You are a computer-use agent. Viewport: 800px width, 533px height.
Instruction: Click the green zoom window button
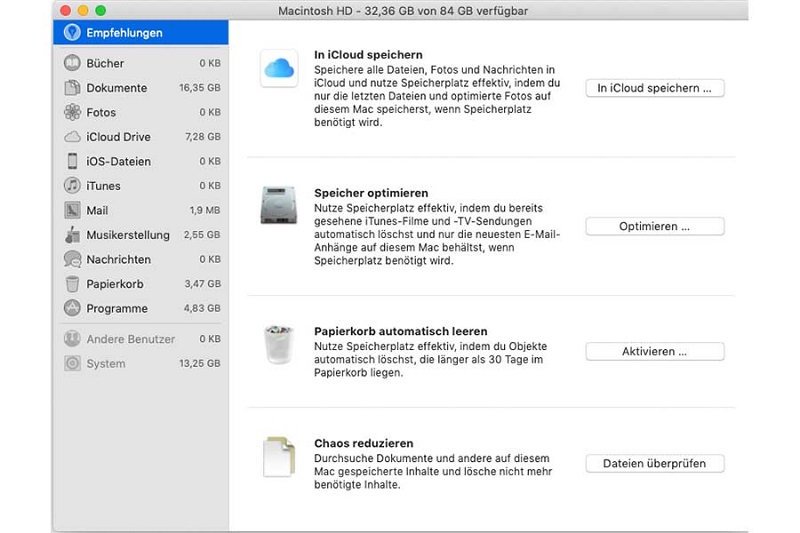tap(101, 10)
